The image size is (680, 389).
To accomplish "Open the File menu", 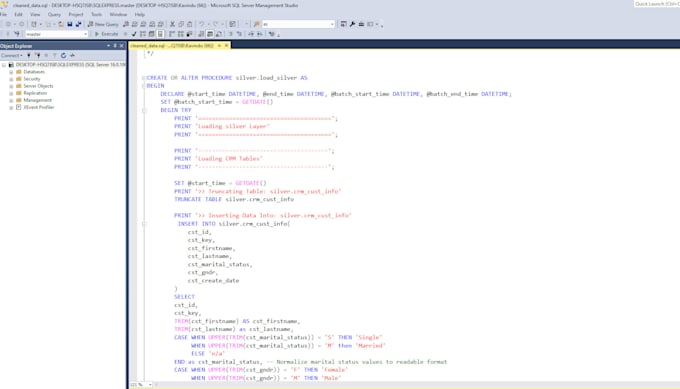I will (x=4, y=14).
